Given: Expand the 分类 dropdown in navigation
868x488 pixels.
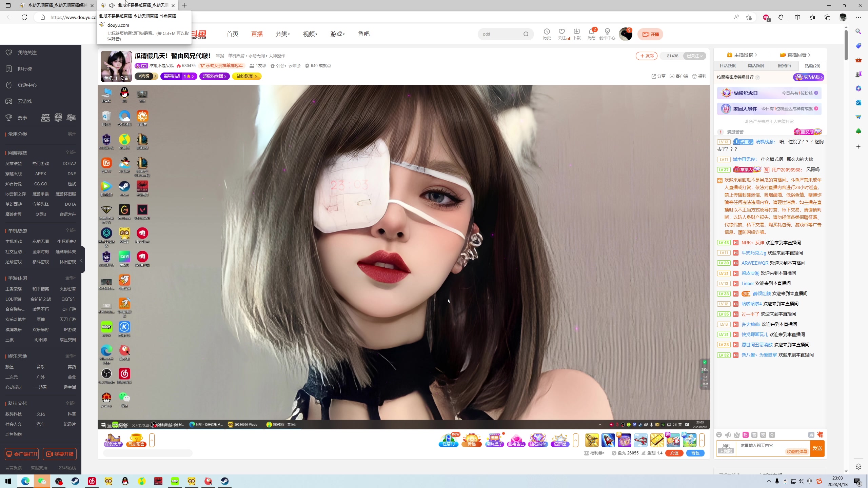Looking at the screenshot, I should 282,34.
